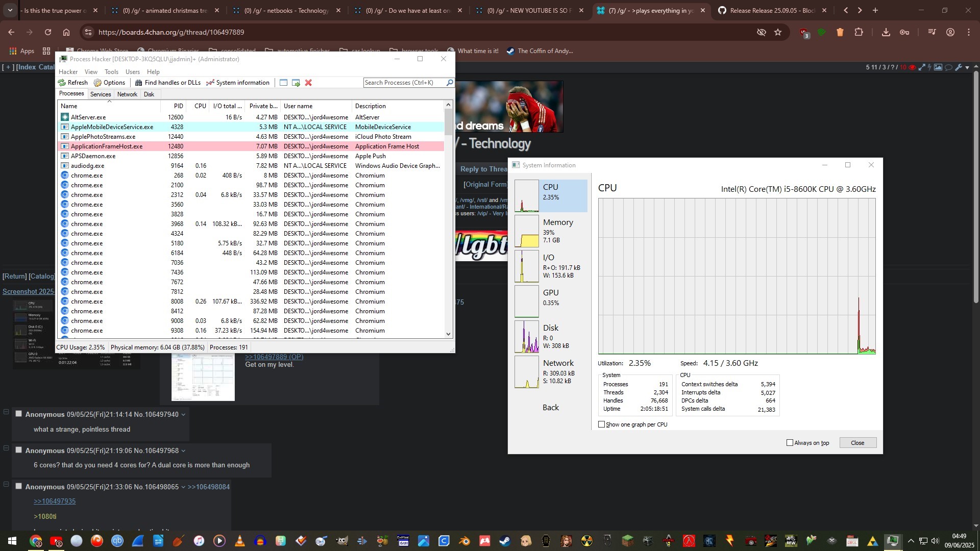Click the red X terminate icon

click(308, 83)
